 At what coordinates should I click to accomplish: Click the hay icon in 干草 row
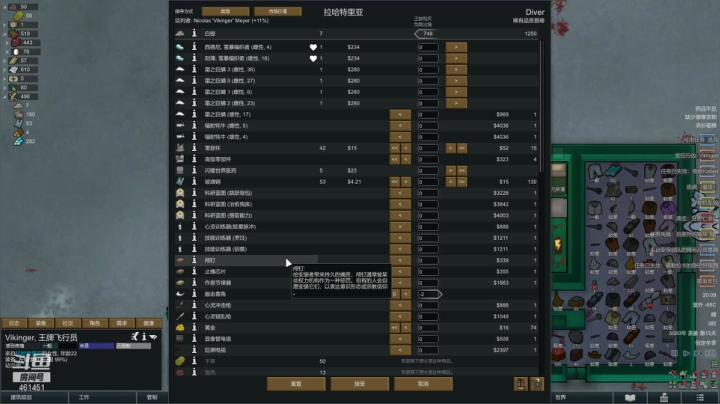click(x=180, y=361)
